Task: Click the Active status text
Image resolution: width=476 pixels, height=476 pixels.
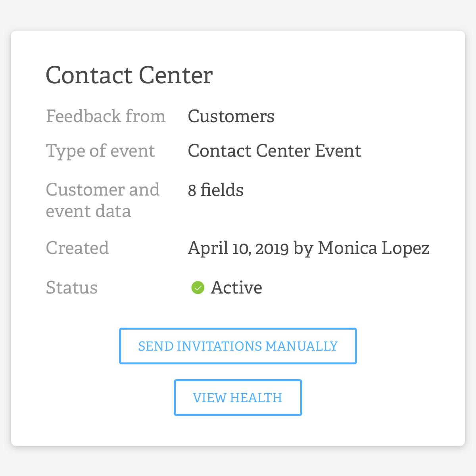Action: click(236, 288)
